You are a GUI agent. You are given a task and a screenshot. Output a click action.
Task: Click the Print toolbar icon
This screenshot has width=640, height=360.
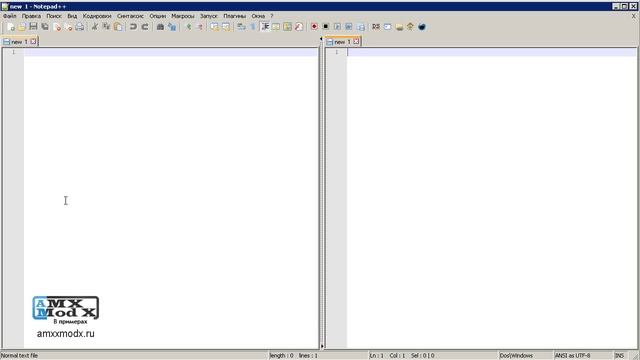[x=80, y=27]
